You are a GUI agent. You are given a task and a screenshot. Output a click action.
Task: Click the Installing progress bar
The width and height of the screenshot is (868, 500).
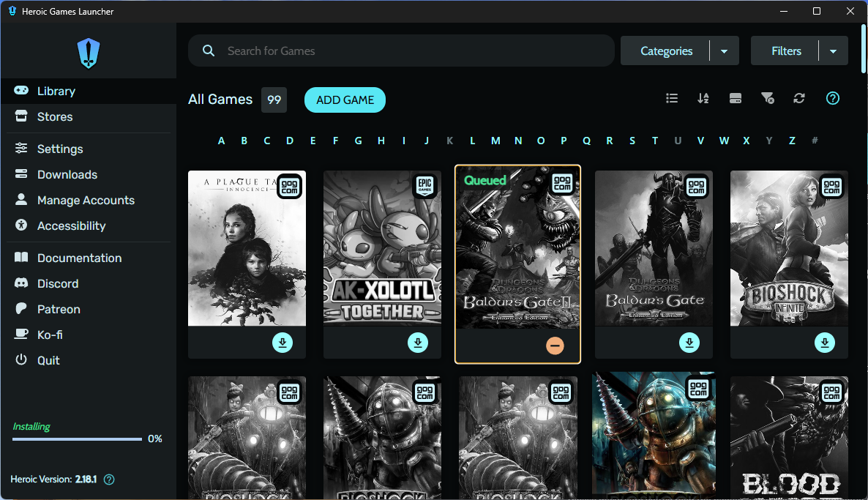click(x=77, y=439)
